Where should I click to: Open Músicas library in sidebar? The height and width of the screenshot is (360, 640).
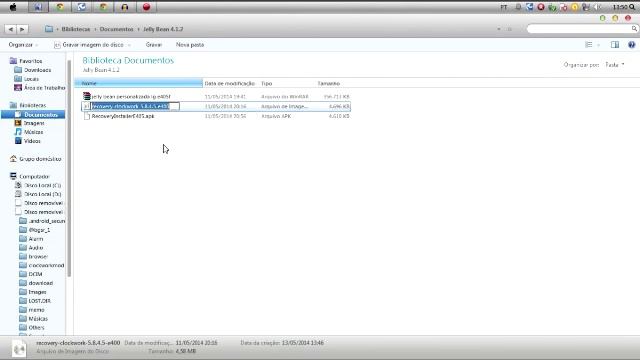pos(33,132)
